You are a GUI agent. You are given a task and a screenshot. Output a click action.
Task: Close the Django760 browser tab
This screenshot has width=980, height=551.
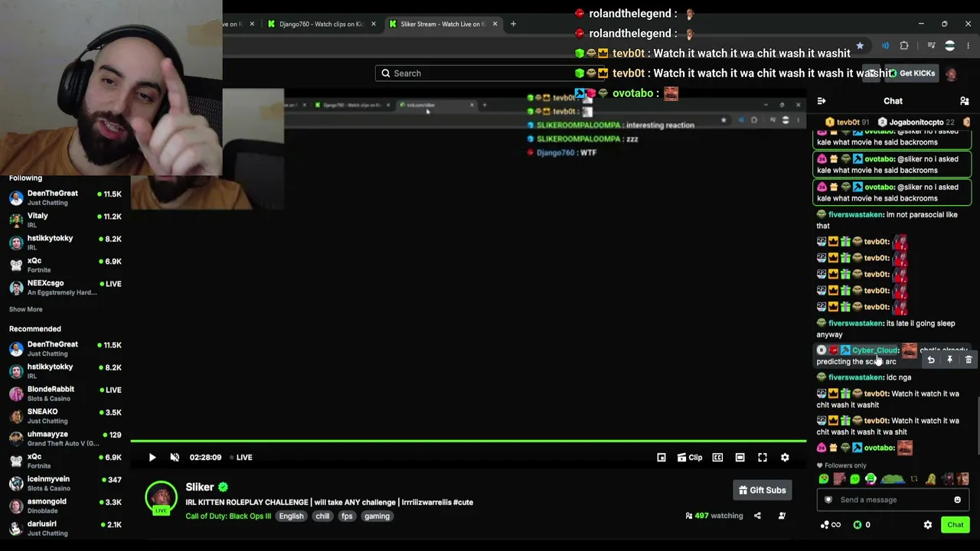tap(374, 24)
